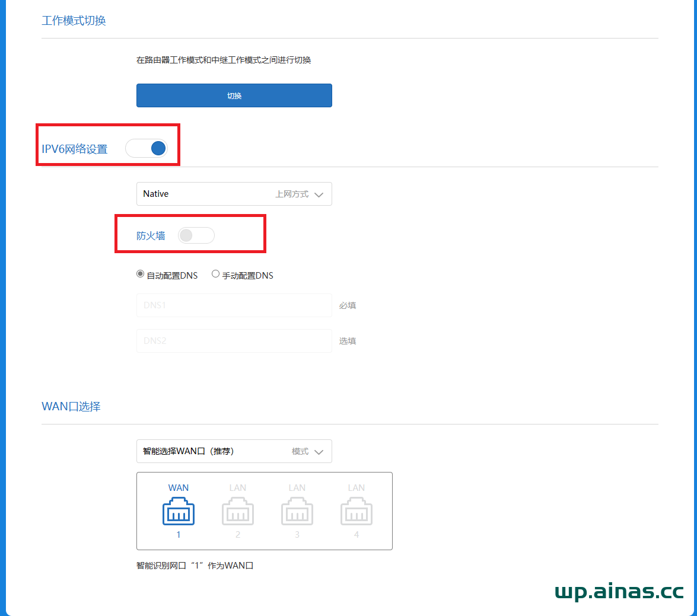Open the 智能选择WAN口（推荐） mode dropdown
Viewport: 697px width, 616px height.
pos(234,451)
